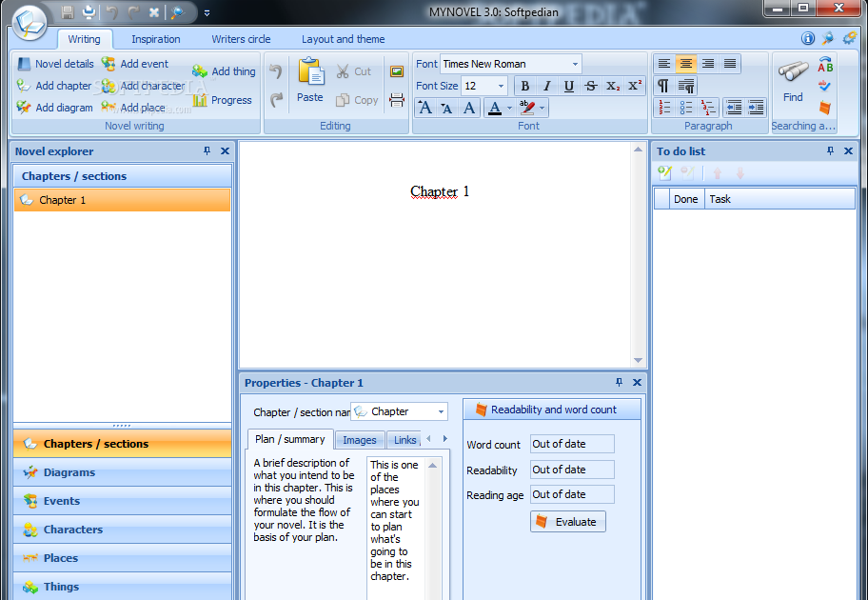Click the insert image icon in Editing group
This screenshot has height=600, width=868.
tap(396, 71)
